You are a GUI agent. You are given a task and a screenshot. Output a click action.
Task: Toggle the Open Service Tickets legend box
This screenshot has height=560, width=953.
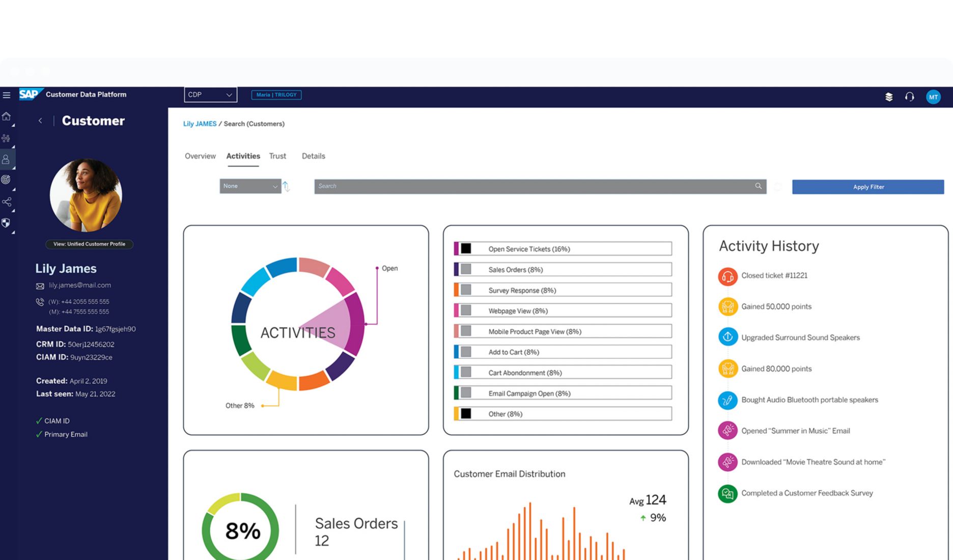pyautogui.click(x=466, y=249)
